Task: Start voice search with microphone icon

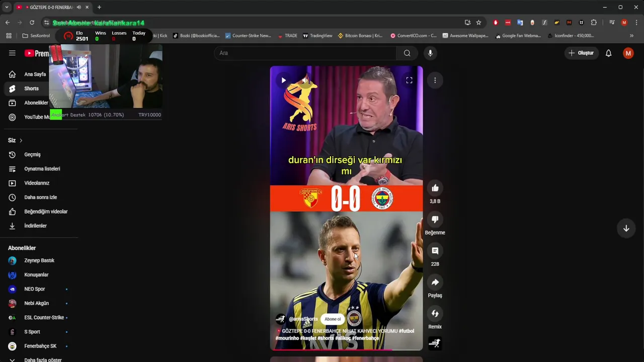Action: pos(430,53)
